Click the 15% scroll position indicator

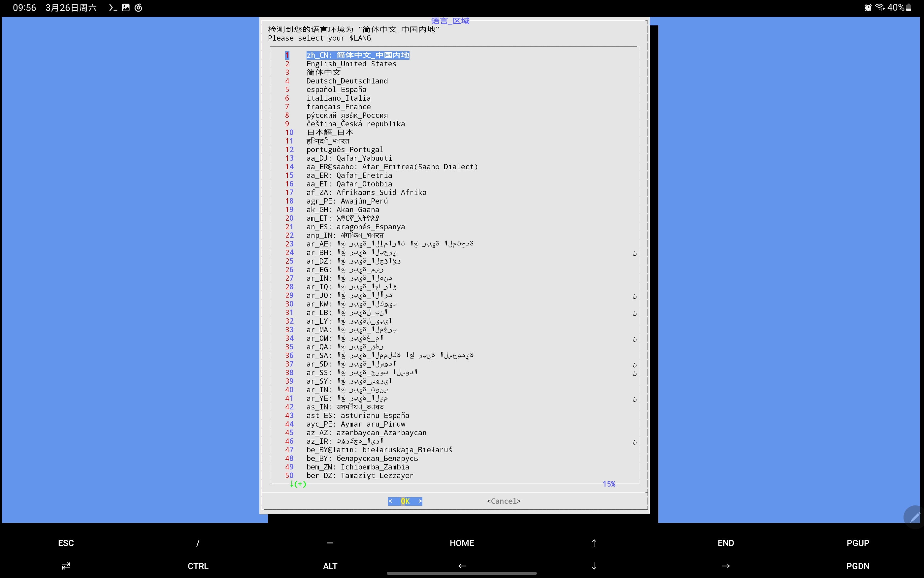point(609,484)
